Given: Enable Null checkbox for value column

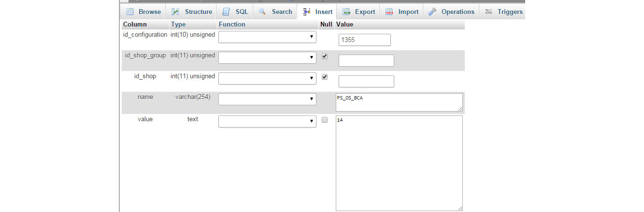Looking at the screenshot, I should coord(325,120).
